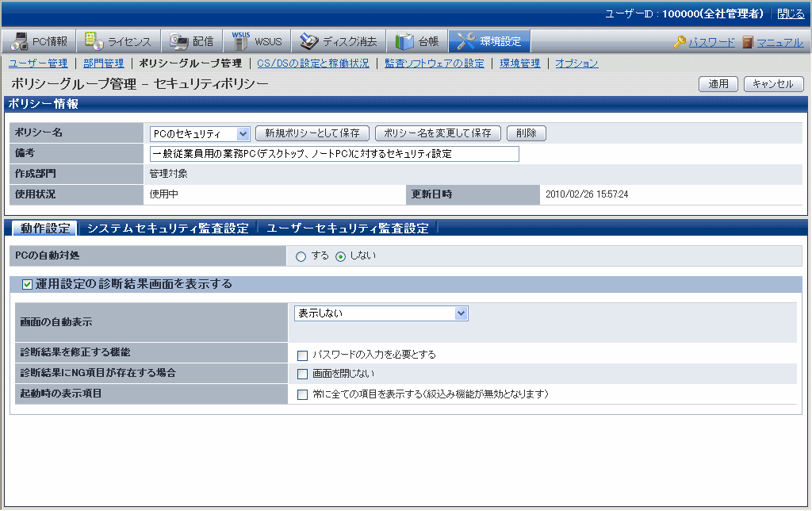Open the ライセンス main tab

(119, 41)
